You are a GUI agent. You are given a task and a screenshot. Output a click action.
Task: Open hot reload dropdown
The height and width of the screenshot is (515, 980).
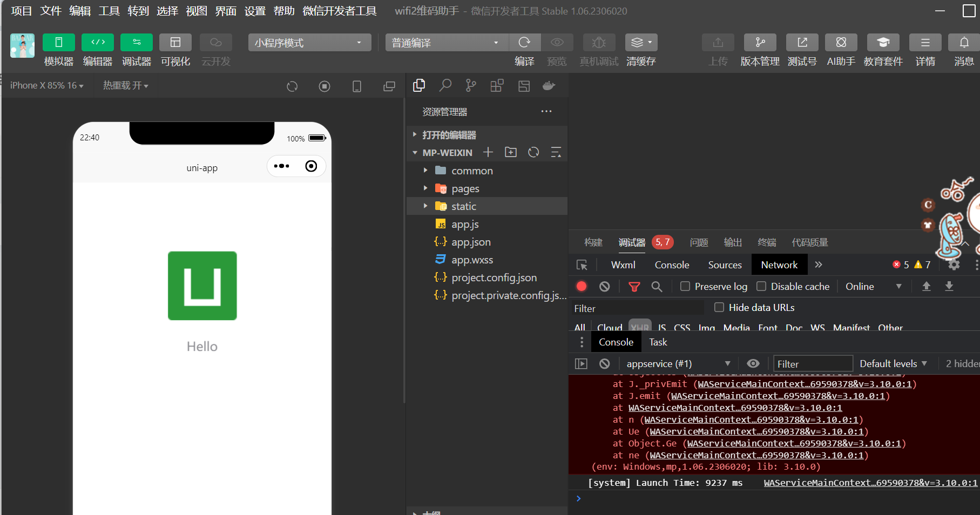[x=125, y=85]
